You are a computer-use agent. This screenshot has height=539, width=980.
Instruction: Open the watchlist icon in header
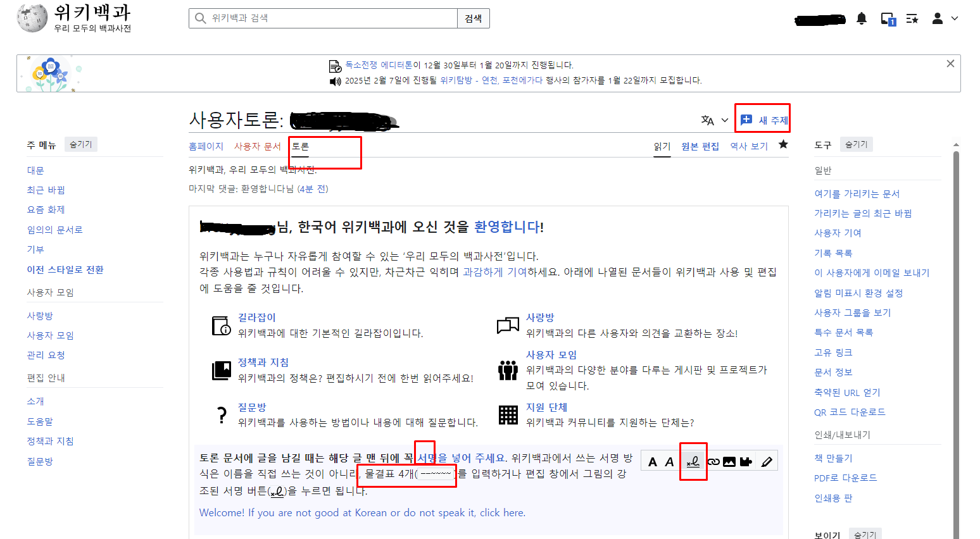click(x=912, y=19)
